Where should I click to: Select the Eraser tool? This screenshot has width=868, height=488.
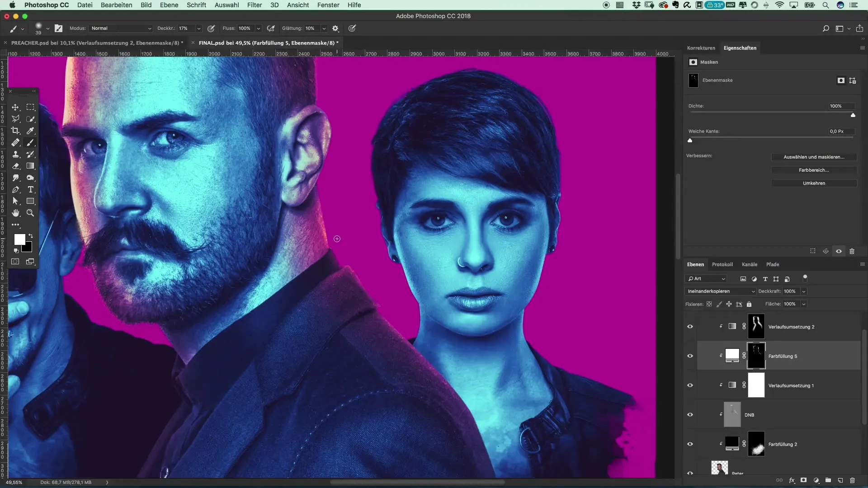coord(15,166)
